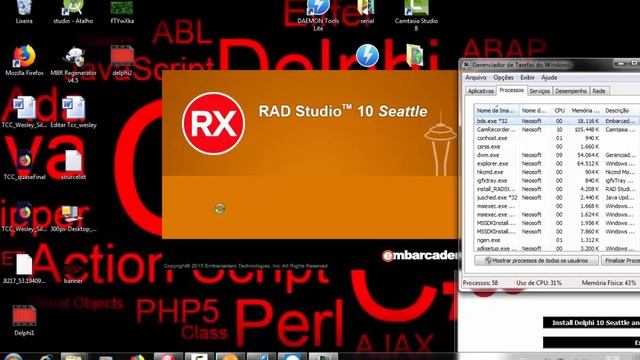640x360 pixels.
Task: Select the fTYwXka desktop icon
Action: [x=122, y=11]
